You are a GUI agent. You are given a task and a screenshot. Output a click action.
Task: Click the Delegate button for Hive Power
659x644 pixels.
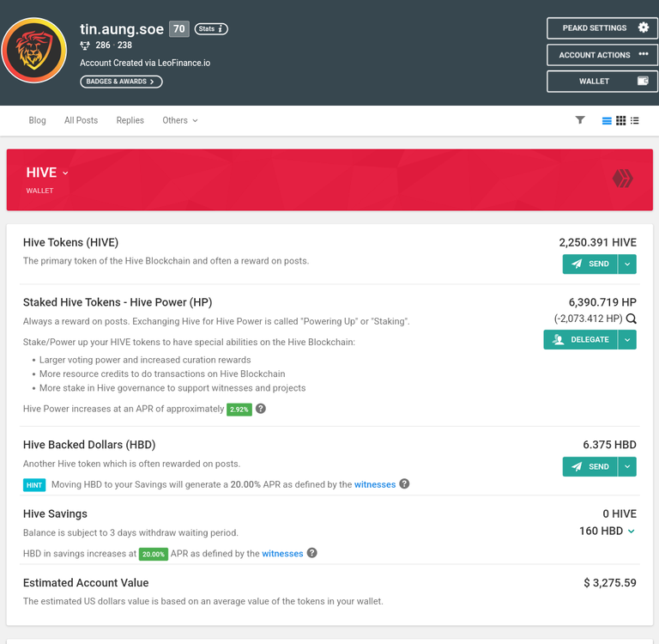tap(580, 339)
